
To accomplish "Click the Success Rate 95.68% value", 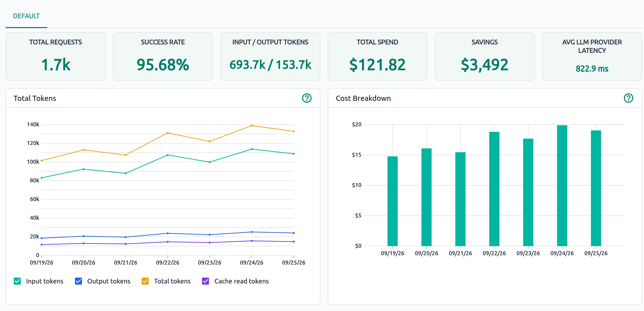I will click(x=163, y=65).
